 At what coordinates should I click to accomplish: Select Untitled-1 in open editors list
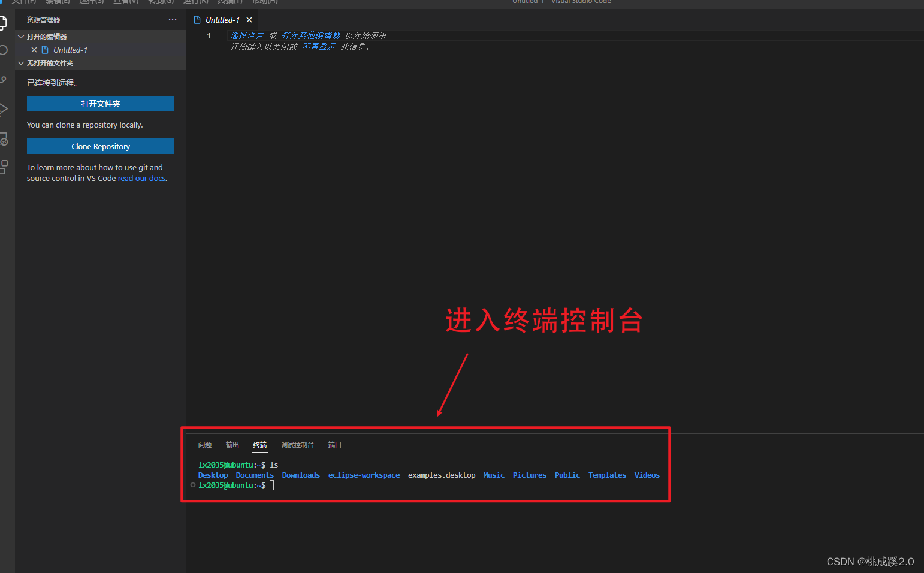(x=101, y=50)
